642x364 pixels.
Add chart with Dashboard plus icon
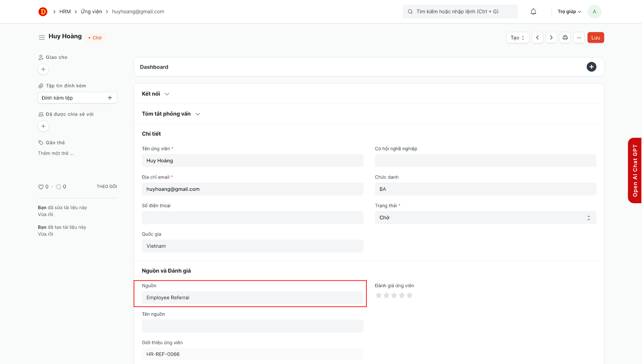pyautogui.click(x=591, y=67)
